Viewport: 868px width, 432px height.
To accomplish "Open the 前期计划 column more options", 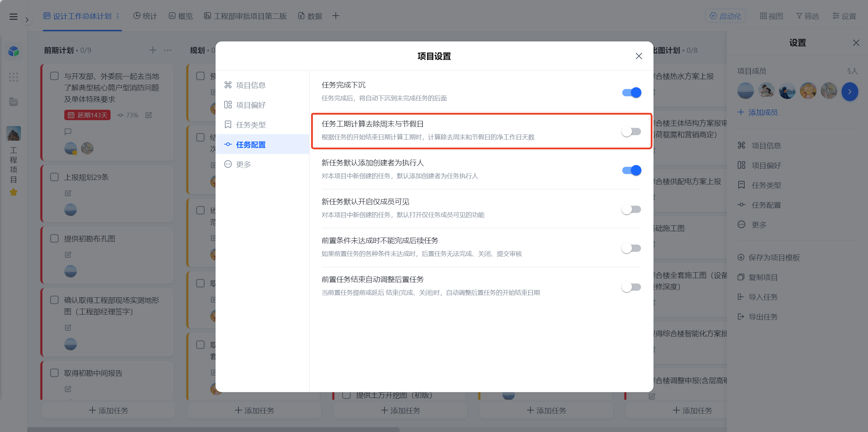I will tap(168, 50).
